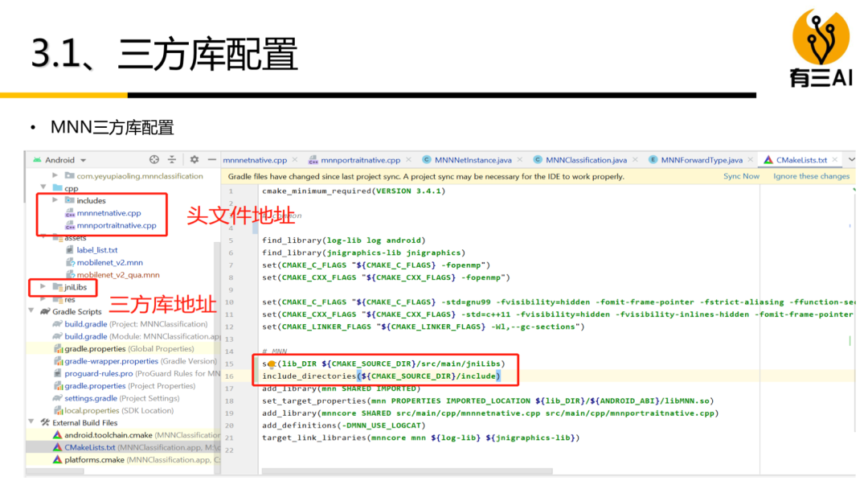Viewport: 868px width, 489px height.
Task: Click the Android robot icon in view selector
Action: 37,159
